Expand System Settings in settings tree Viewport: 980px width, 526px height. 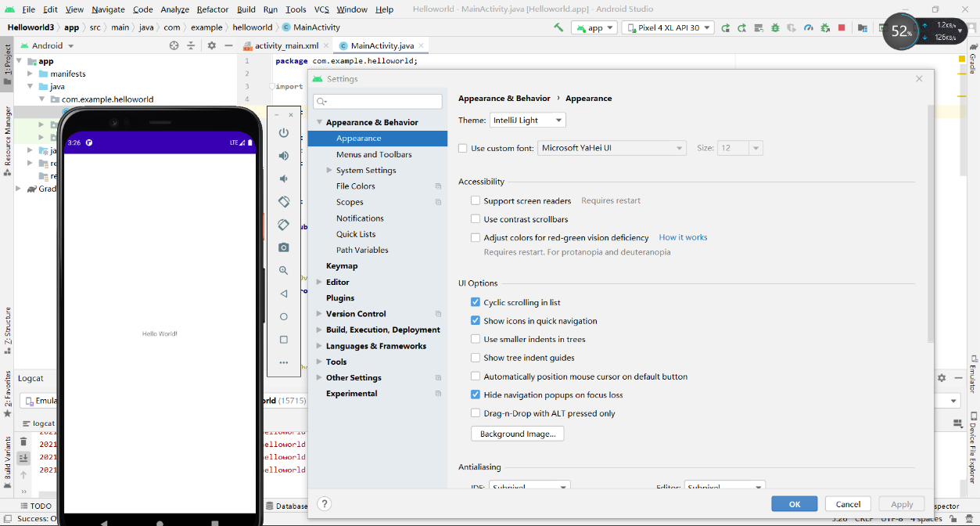pos(329,170)
